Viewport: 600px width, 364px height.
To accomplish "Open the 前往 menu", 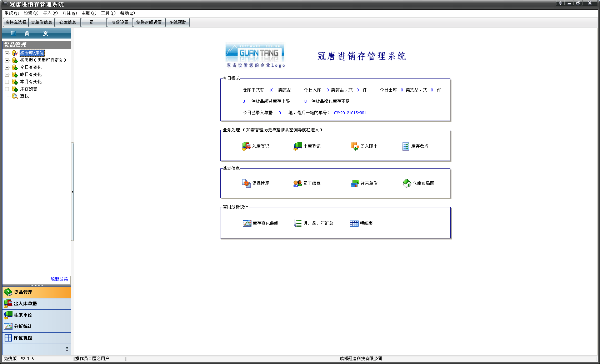I will 70,13.
